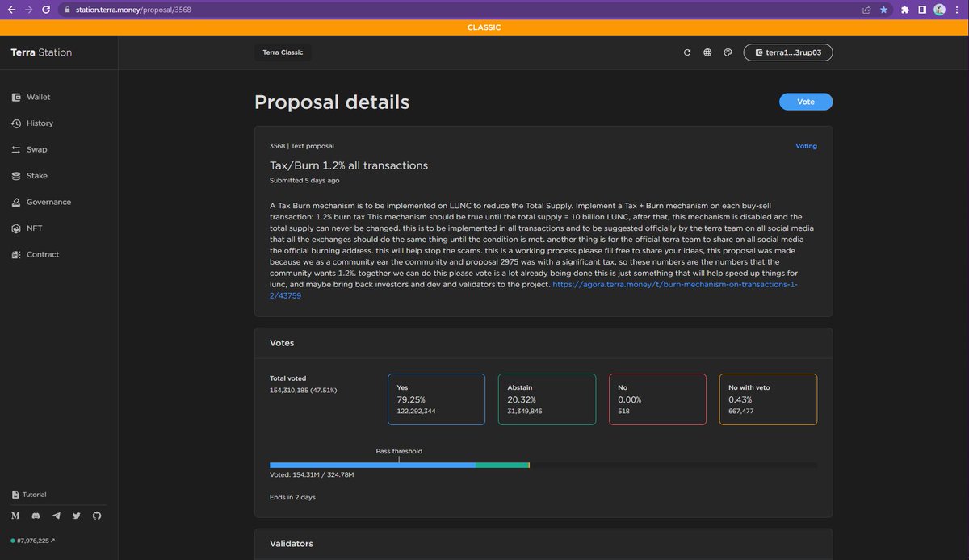This screenshot has width=969, height=560.
Task: Open the NFT section from the sidebar
Action: tap(15, 228)
